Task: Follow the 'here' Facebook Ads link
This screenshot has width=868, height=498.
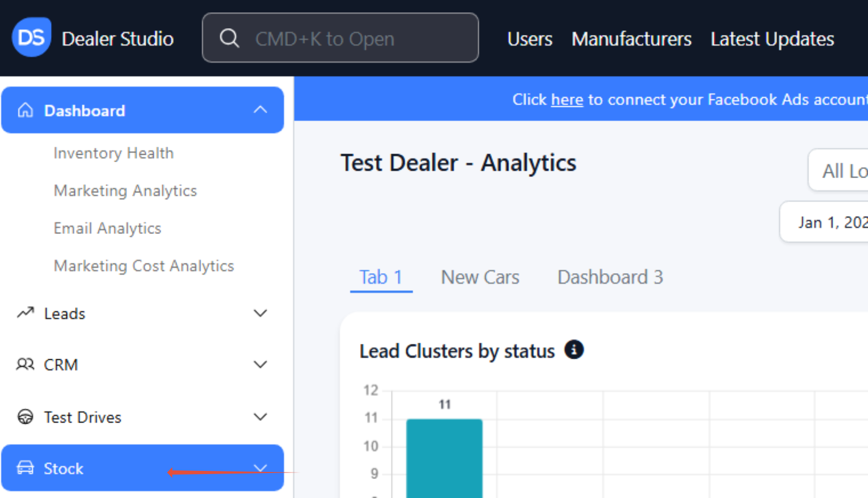Action: tap(567, 99)
